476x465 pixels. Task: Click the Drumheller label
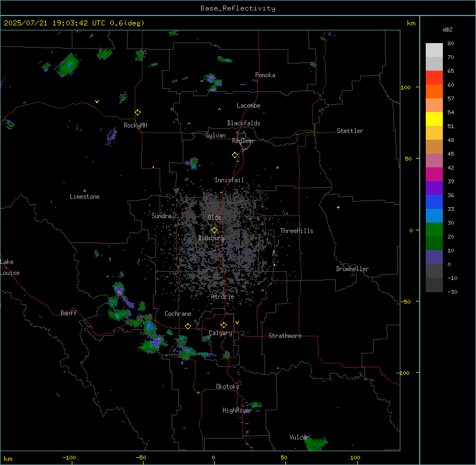point(352,269)
